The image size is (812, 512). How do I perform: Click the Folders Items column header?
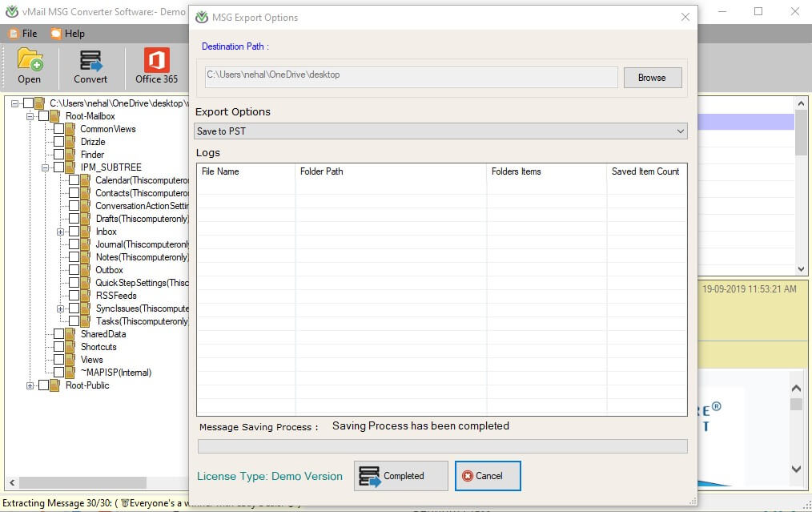[x=547, y=171]
